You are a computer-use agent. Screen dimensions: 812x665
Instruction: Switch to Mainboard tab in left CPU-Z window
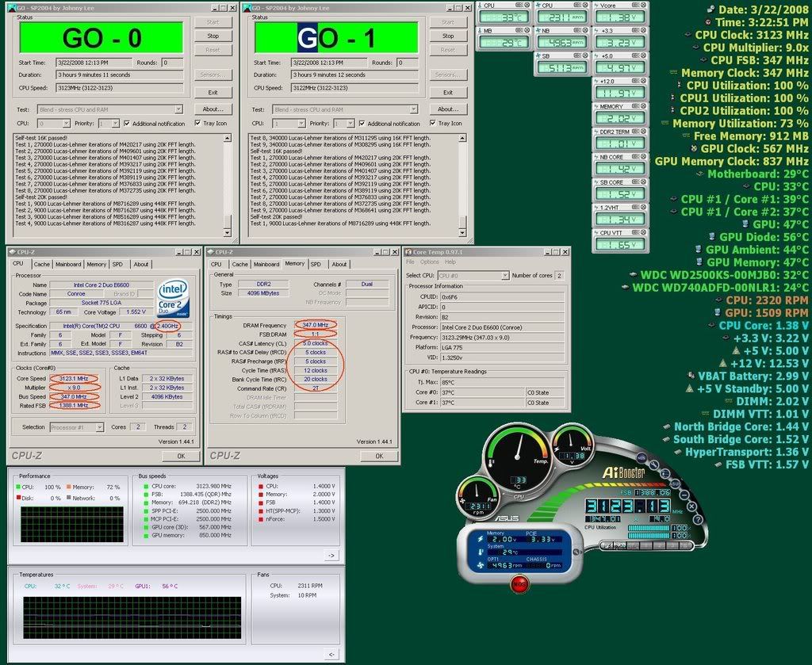point(68,265)
